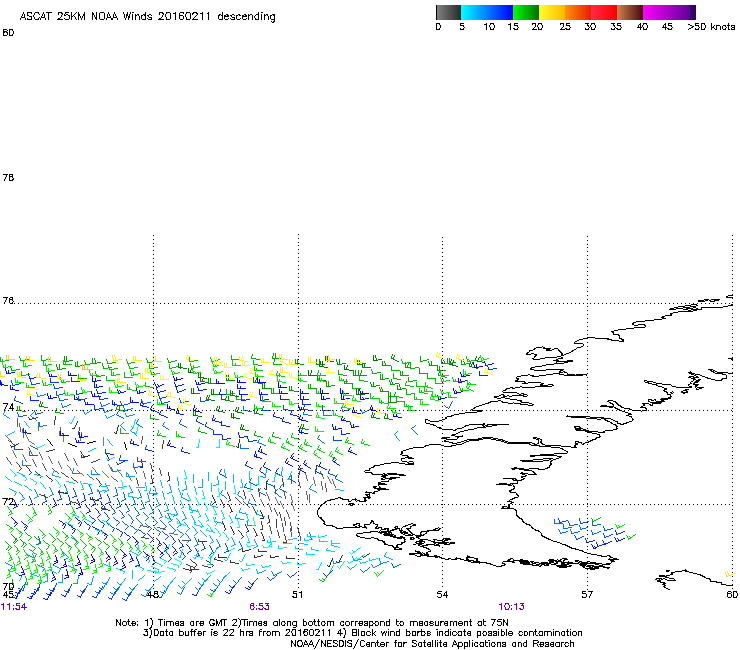Click the '72' latitude label
The image size is (740, 650).
[x=8, y=501]
